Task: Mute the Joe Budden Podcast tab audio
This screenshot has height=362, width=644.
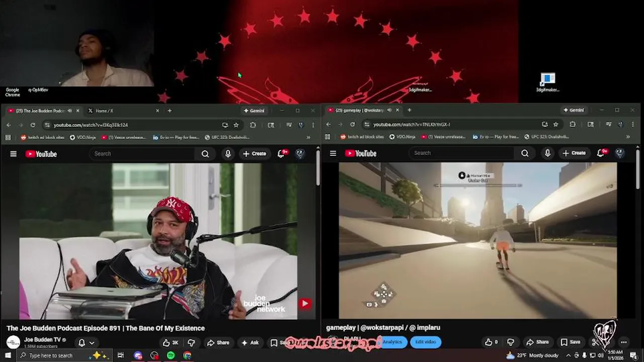Action: (x=69, y=111)
